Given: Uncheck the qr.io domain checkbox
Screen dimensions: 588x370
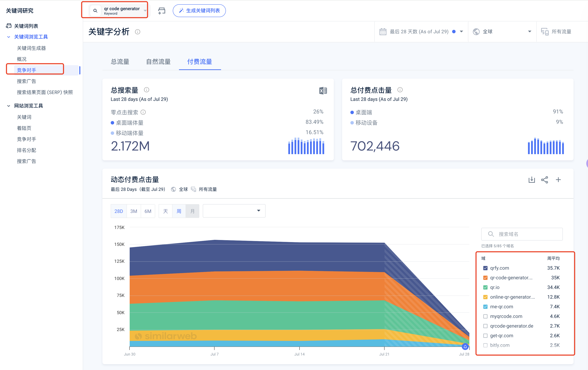Looking at the screenshot, I should pyautogui.click(x=485, y=287).
